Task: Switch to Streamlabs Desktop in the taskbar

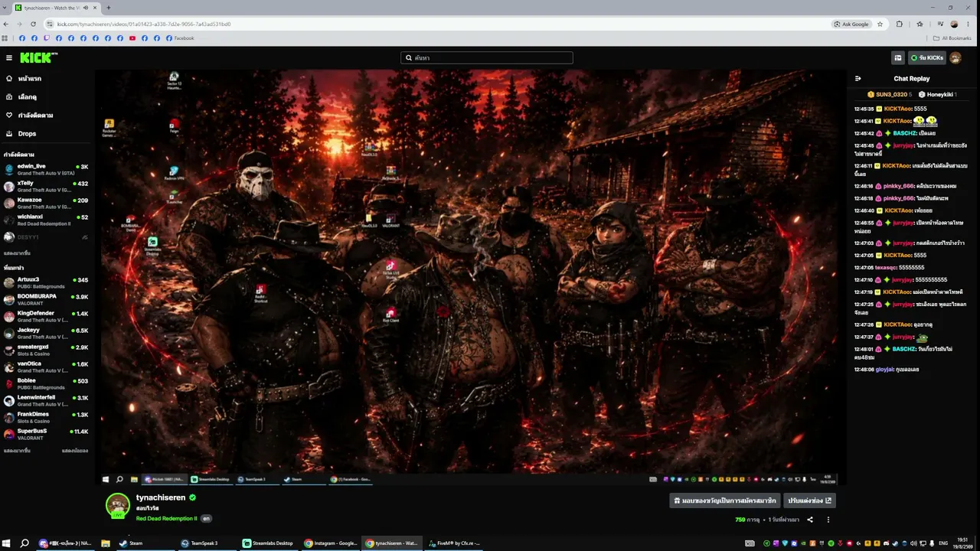Action: pos(268,543)
